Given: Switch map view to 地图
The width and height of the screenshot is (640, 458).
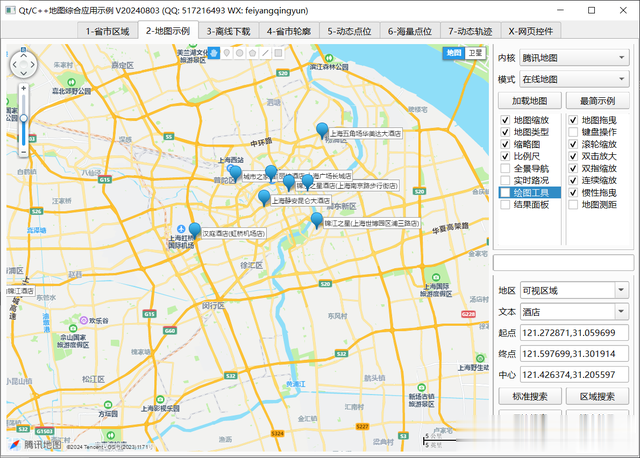Looking at the screenshot, I should pos(453,53).
